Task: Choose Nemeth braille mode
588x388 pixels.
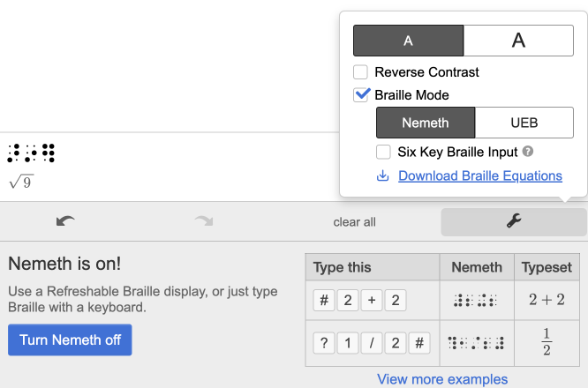Action: coord(426,123)
